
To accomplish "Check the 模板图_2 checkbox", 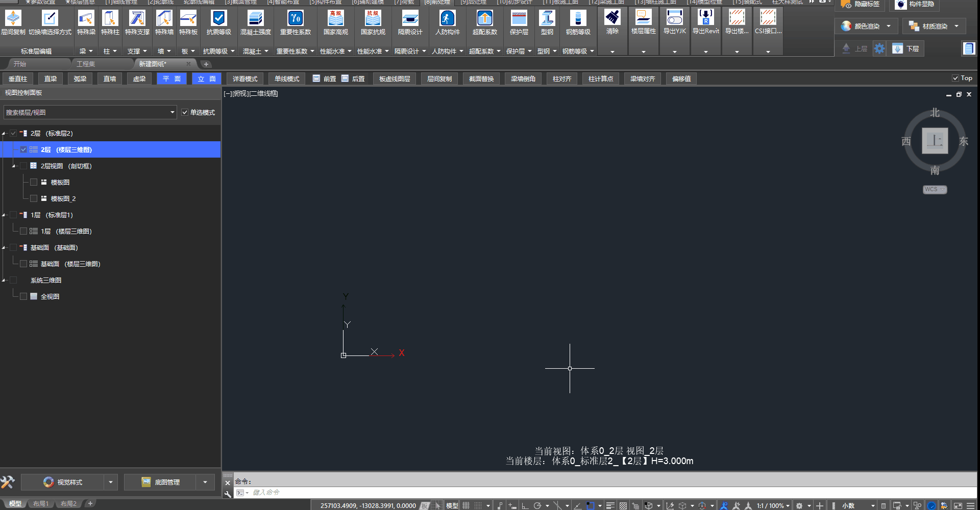I will pos(34,198).
